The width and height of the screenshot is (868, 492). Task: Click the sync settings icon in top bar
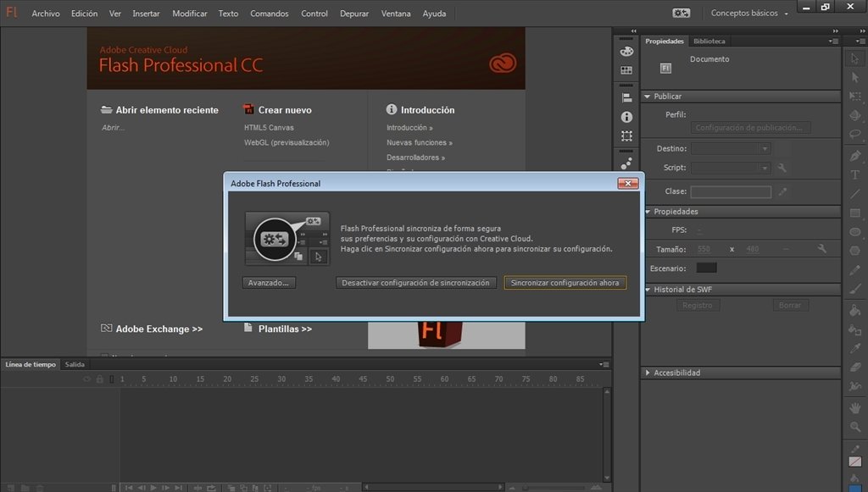point(681,13)
